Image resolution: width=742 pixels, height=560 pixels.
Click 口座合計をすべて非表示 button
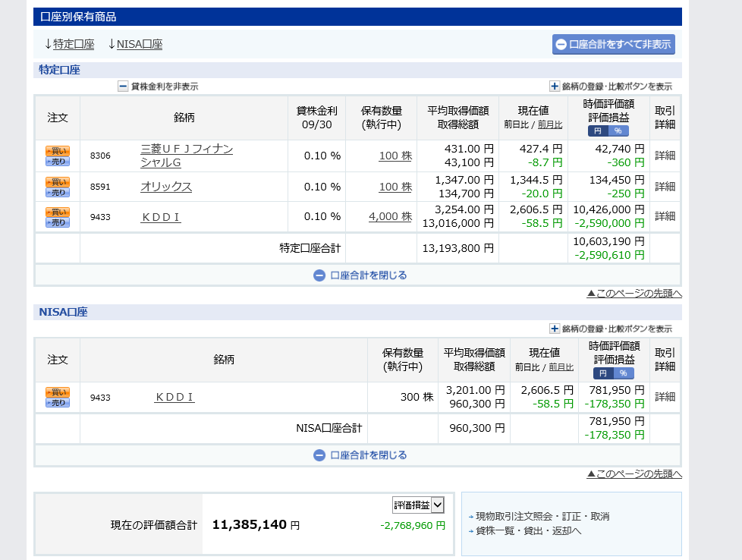click(613, 44)
